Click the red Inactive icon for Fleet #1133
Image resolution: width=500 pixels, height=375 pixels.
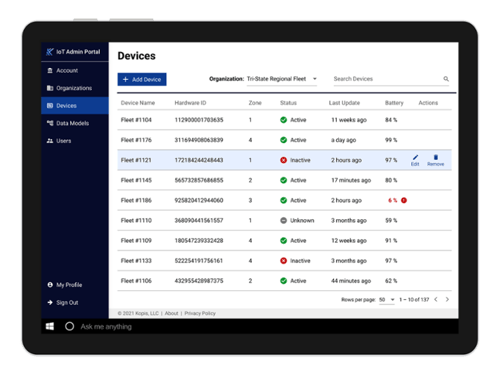click(283, 261)
